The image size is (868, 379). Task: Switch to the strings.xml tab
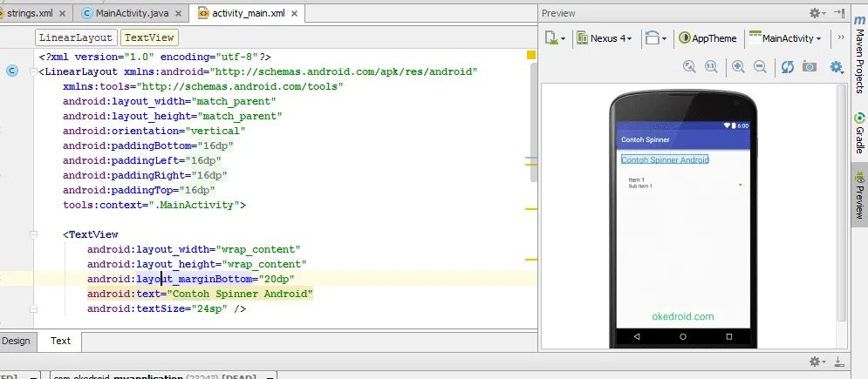(31, 13)
